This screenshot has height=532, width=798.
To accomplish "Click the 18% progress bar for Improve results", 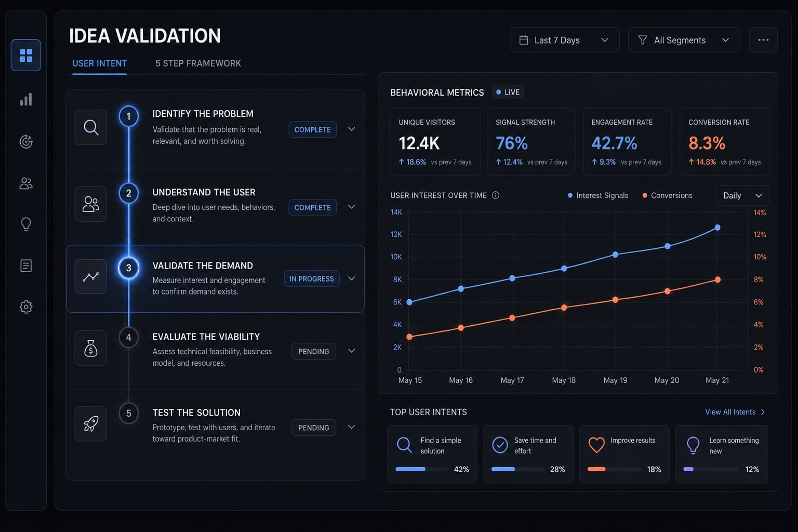I will 614,469.
